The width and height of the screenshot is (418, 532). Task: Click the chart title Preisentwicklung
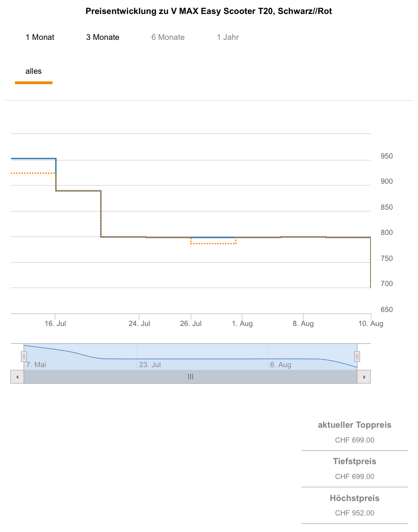(209, 11)
